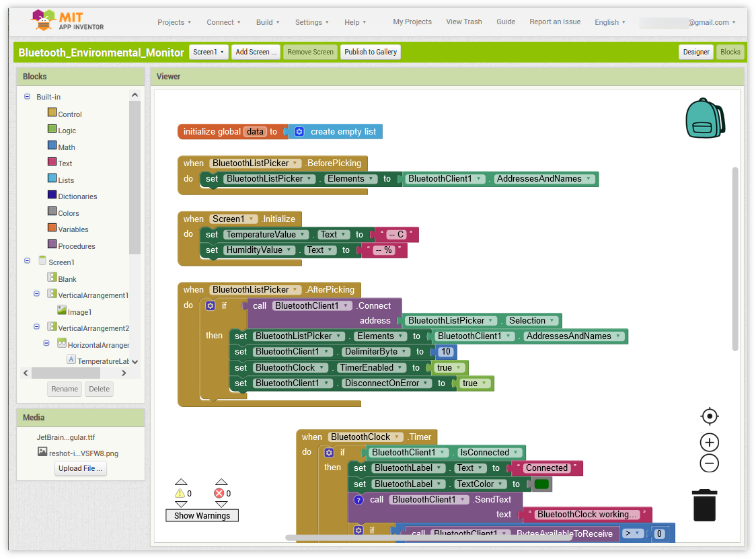Click the red error circle icon
The image size is (756, 559).
219,493
